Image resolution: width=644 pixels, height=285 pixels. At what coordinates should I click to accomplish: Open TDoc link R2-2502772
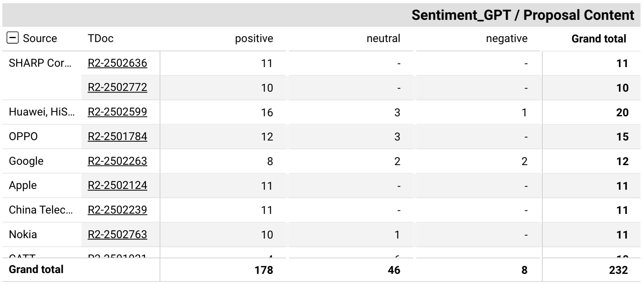(117, 87)
